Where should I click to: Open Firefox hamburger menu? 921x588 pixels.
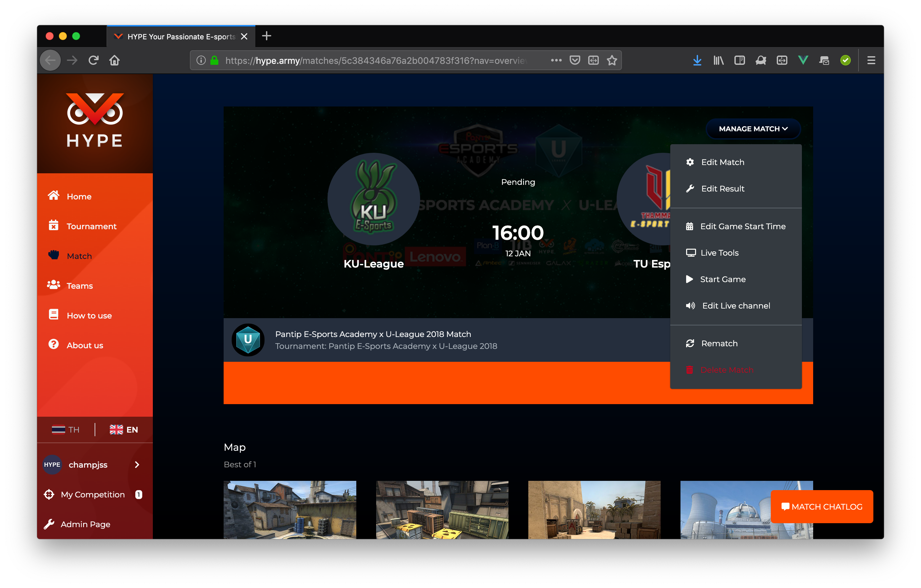[871, 61]
